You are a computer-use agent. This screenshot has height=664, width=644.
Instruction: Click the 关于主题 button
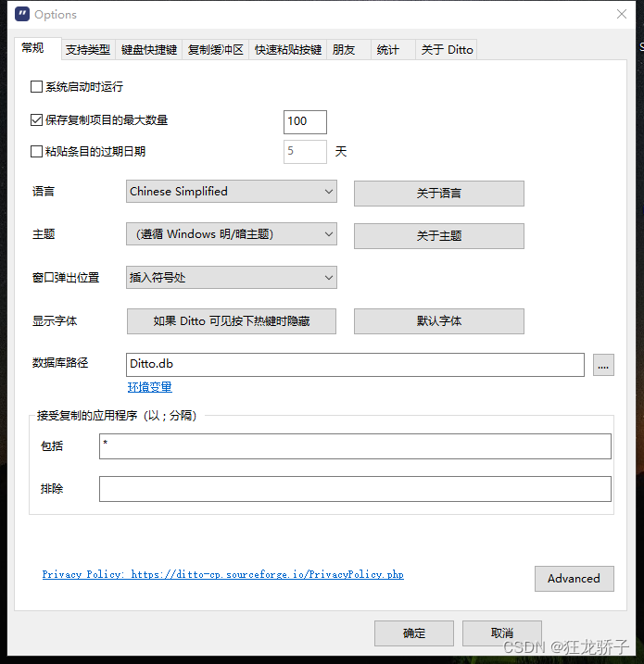coord(439,236)
